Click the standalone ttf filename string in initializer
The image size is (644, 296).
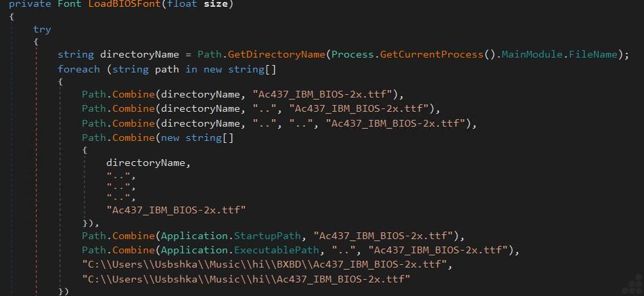coord(176,210)
